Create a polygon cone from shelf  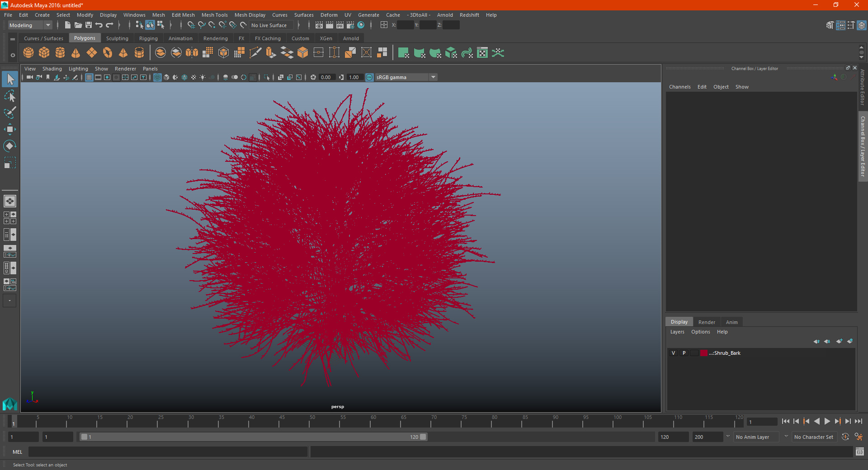point(76,53)
